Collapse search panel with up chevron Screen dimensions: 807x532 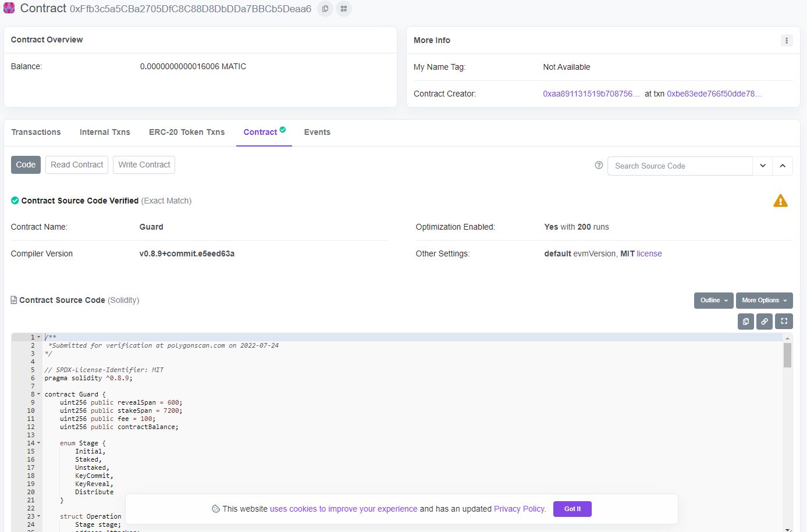point(783,166)
